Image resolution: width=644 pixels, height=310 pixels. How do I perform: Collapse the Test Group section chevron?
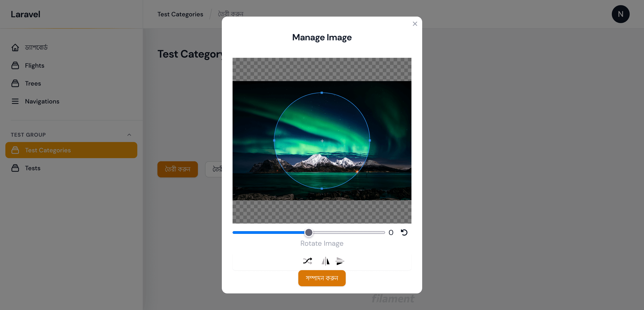129,135
